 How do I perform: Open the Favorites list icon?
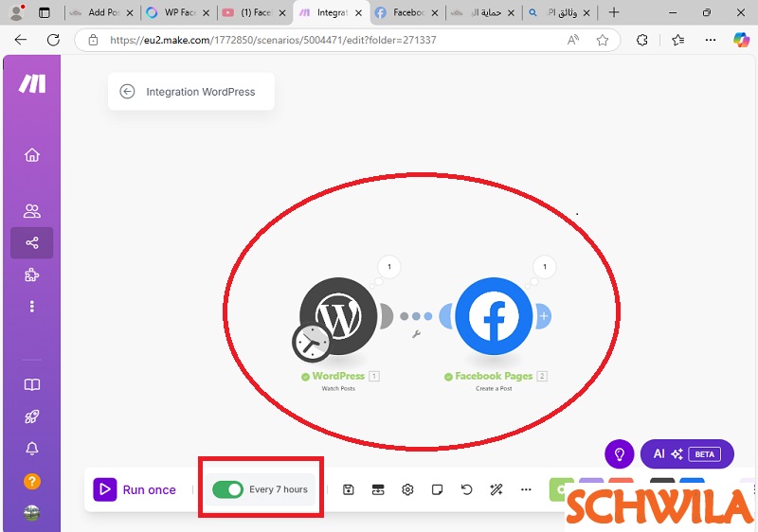tap(677, 40)
